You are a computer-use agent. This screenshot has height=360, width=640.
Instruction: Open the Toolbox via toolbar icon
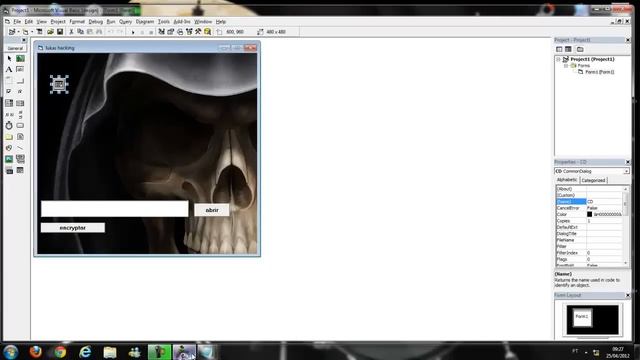[198, 32]
